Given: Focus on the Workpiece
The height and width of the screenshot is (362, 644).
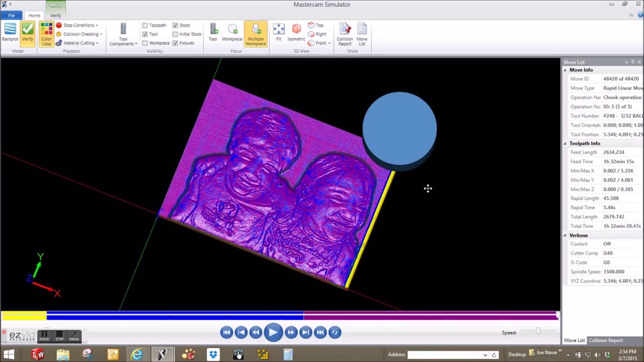Looking at the screenshot, I should [x=232, y=33].
